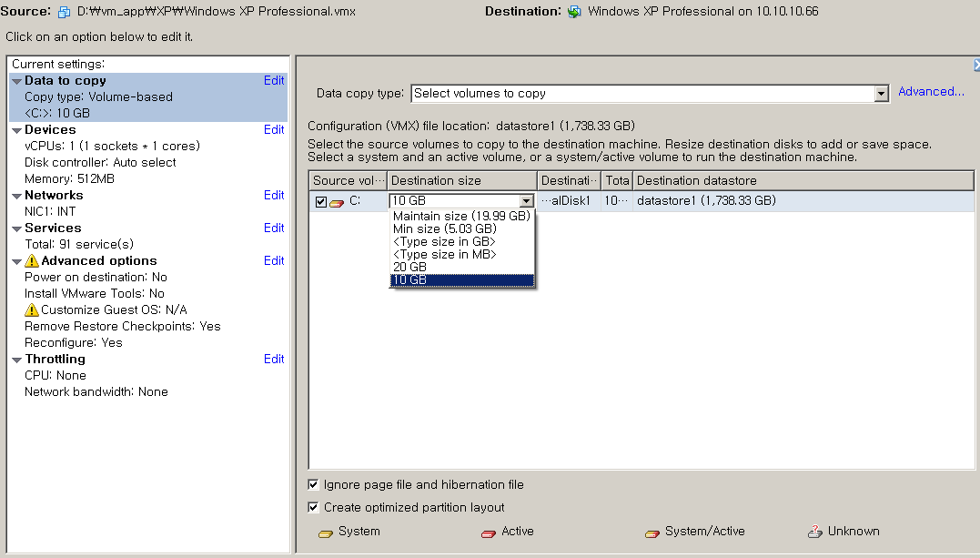This screenshot has height=558, width=980.
Task: Select the vCPUs: 1 setting row
Action: 113,147
